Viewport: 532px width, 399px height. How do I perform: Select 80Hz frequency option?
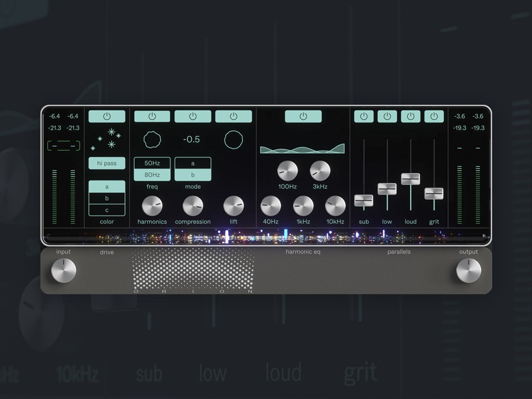tap(152, 175)
